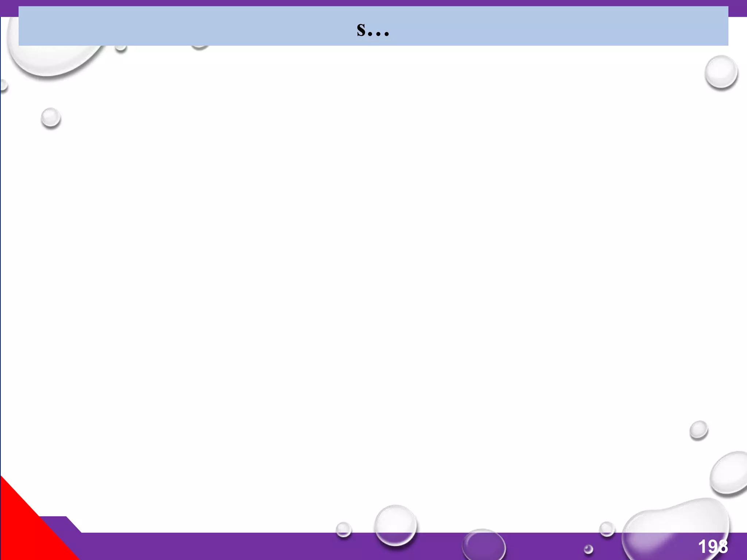Click the half-hidden droplet below banner center
Screen dimensions: 747x560
(200, 47)
